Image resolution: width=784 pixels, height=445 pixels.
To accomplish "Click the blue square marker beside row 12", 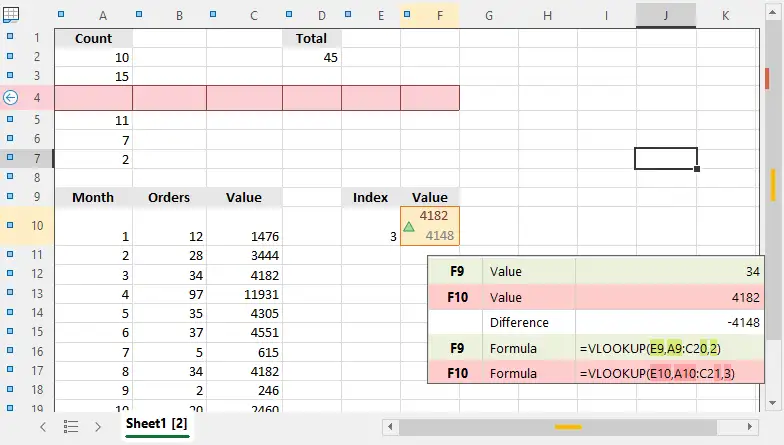I will [10, 273].
